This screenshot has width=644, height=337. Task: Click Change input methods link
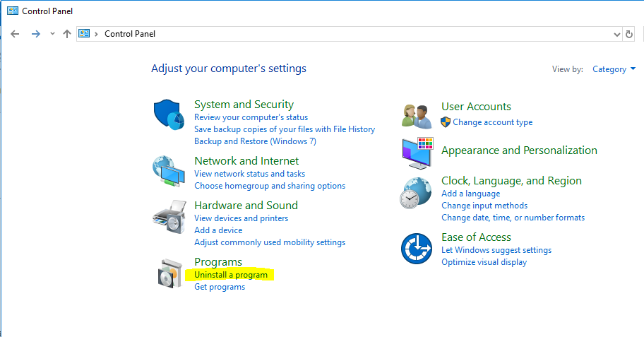(x=484, y=206)
